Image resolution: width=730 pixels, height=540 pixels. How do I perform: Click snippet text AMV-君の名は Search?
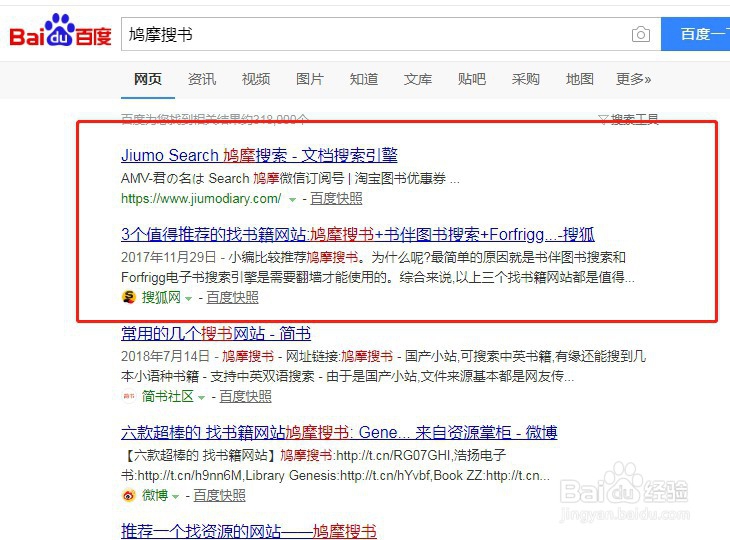185,178
